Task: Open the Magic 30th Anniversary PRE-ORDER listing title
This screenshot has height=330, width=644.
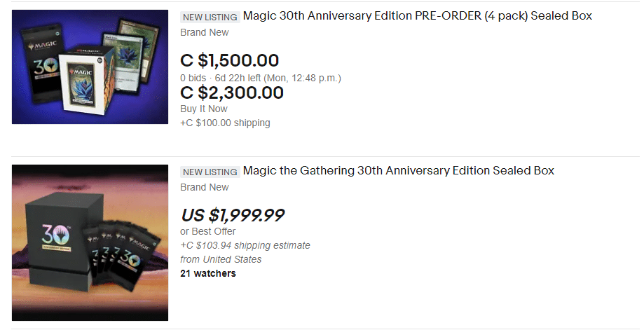Action: coord(417,15)
